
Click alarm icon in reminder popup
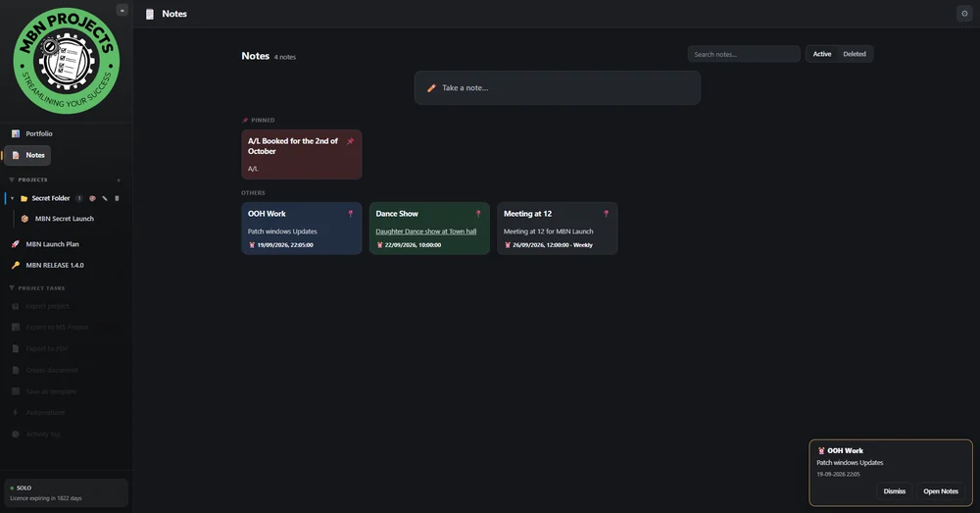pos(821,450)
